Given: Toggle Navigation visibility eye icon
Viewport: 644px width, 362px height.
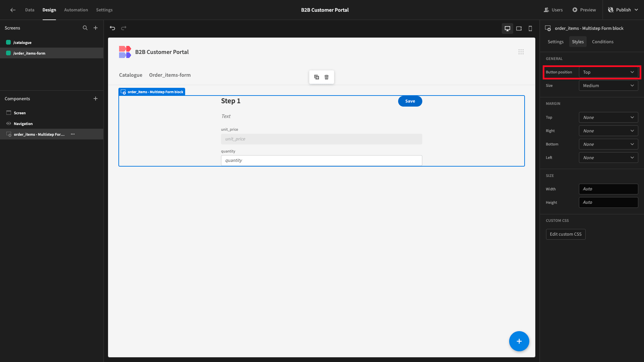Looking at the screenshot, I should coord(9,124).
